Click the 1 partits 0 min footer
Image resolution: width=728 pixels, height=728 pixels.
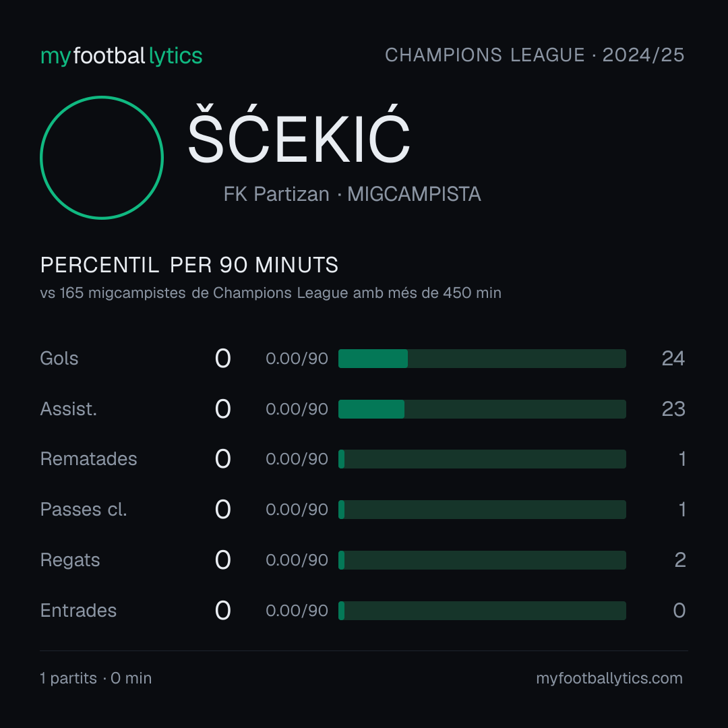tap(96, 678)
